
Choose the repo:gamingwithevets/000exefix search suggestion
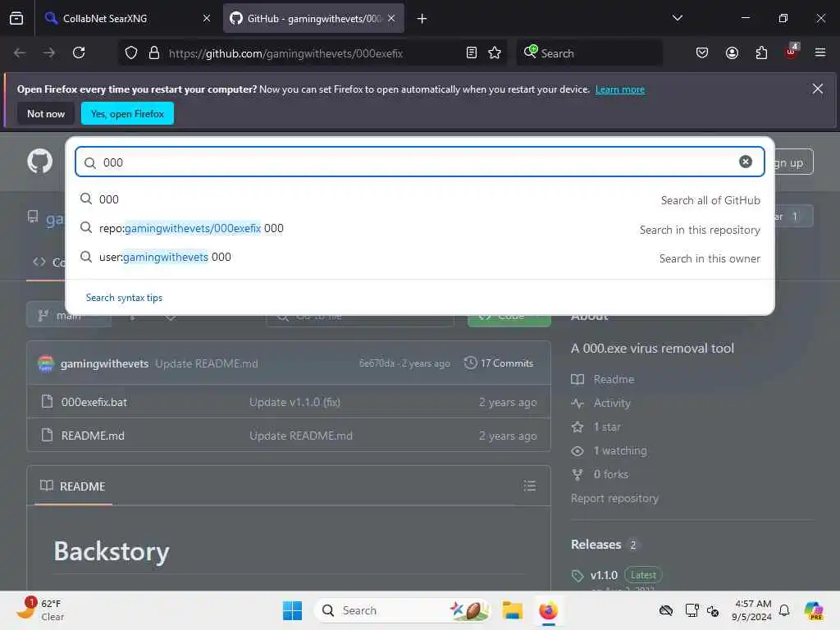tap(419, 229)
